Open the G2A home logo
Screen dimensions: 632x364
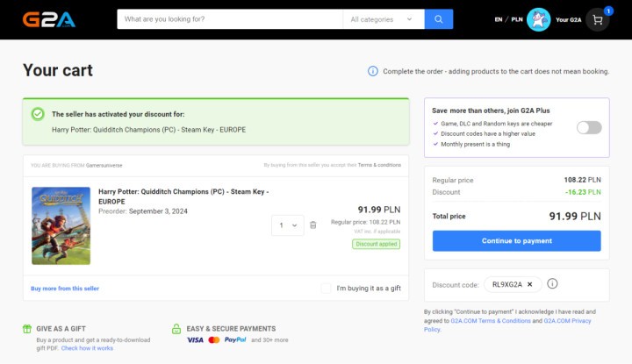[49, 19]
